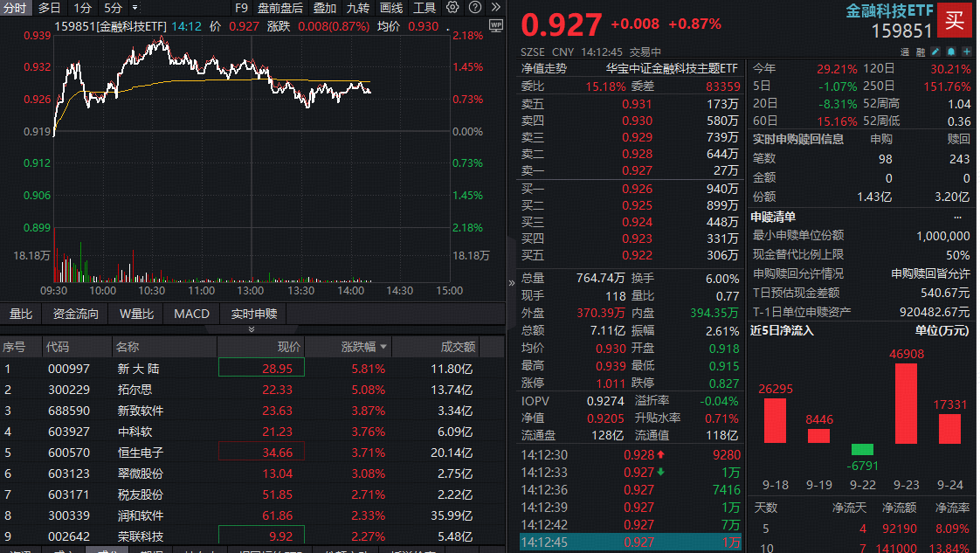Click the alert bell icon for this ETF
980x553 pixels.
point(949,52)
